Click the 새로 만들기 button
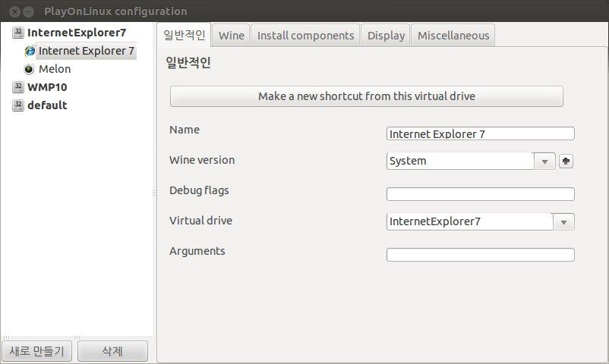Image resolution: width=609 pixels, height=364 pixels. [x=37, y=351]
